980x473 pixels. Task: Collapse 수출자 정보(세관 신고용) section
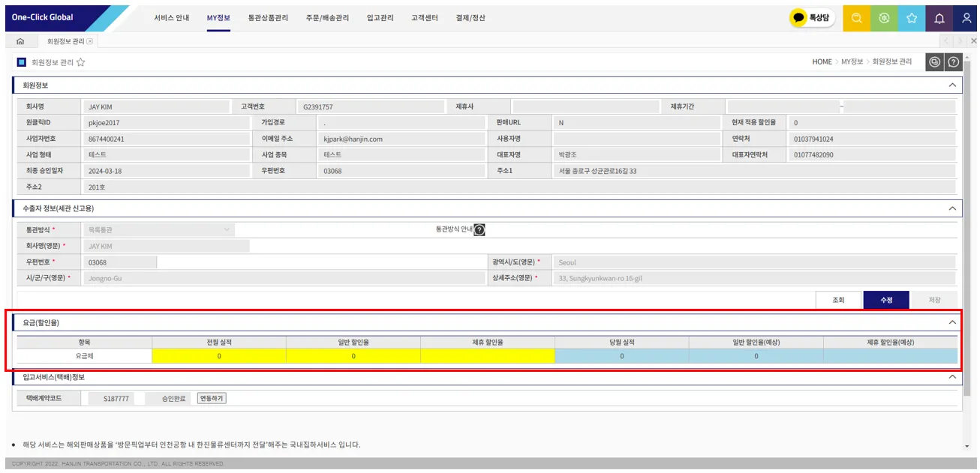[x=953, y=208]
